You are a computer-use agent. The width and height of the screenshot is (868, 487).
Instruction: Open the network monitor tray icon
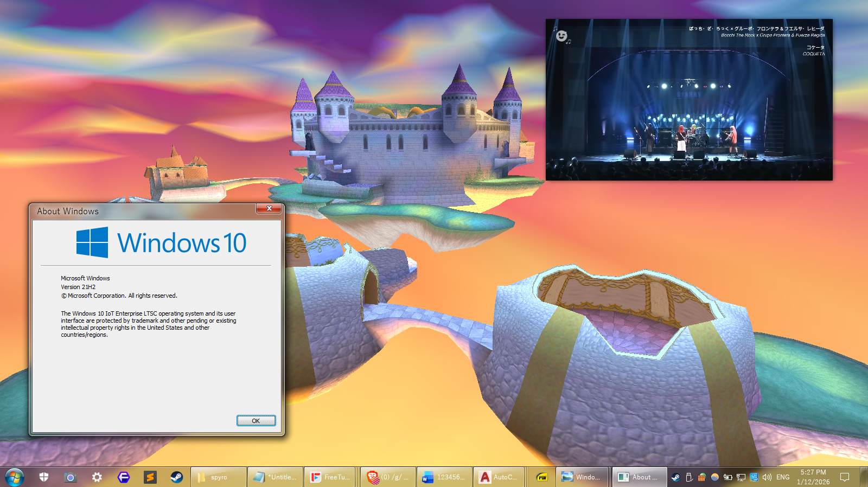[x=741, y=477]
